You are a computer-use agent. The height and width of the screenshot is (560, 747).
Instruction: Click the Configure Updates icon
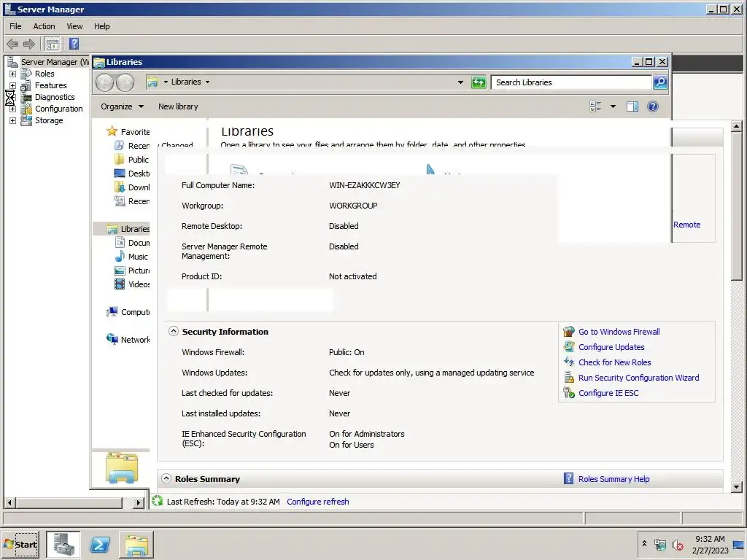(x=569, y=346)
